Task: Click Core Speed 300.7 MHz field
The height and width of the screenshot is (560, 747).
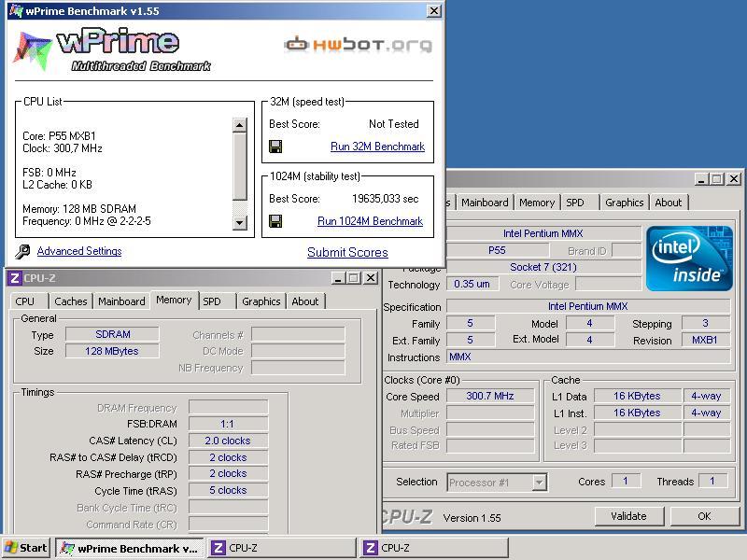Action: (x=490, y=396)
